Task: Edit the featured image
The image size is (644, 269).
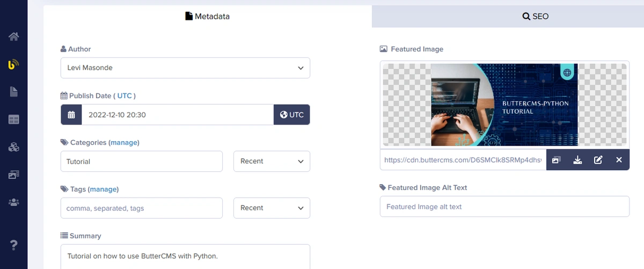Action: (x=598, y=160)
